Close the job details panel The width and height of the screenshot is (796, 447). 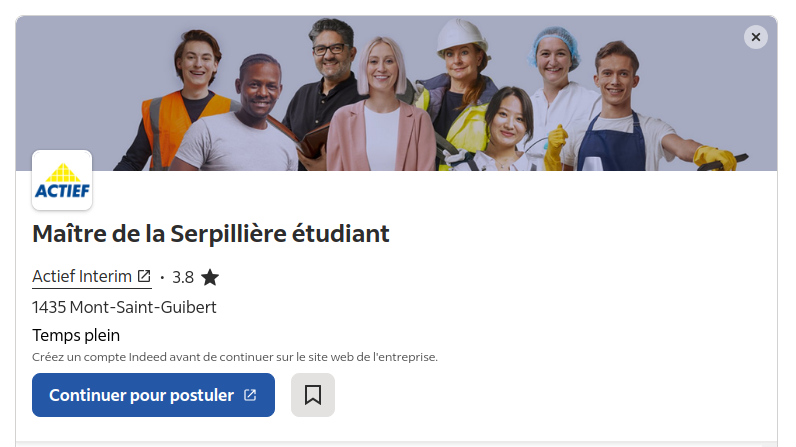point(756,37)
